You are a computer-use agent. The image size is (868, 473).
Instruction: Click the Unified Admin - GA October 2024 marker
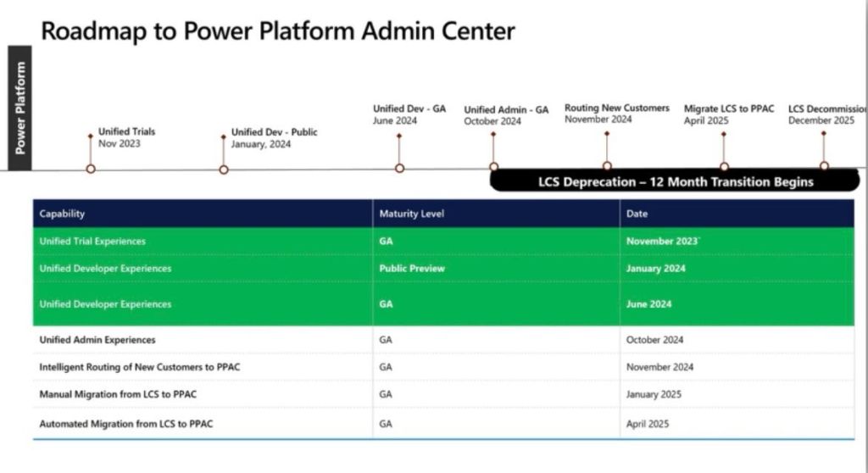coord(494,166)
